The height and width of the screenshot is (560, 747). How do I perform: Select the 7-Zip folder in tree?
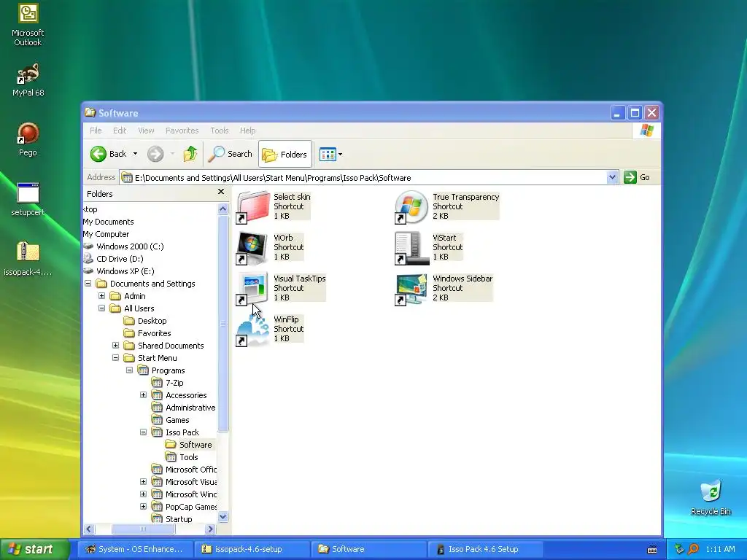point(174,383)
